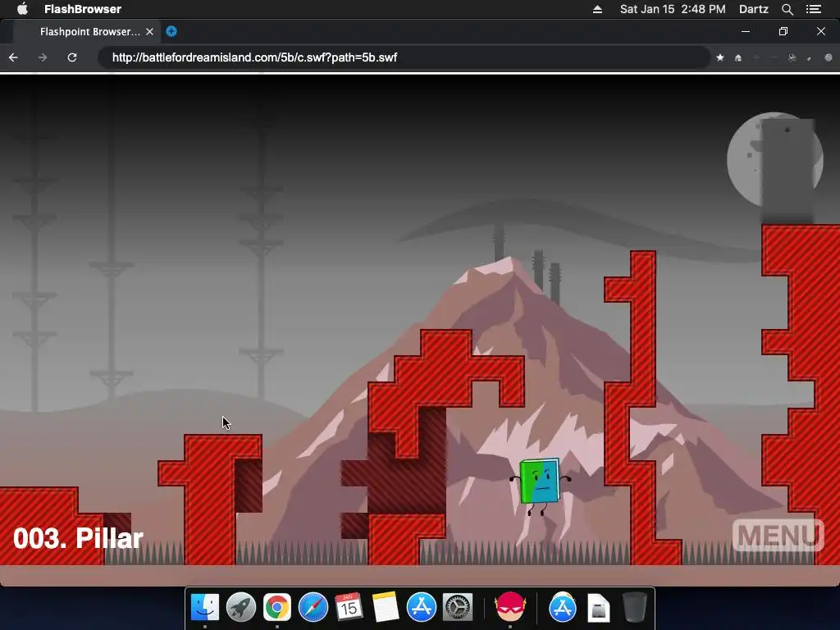Open Finder from the dock
840x630 pixels.
pos(204,608)
